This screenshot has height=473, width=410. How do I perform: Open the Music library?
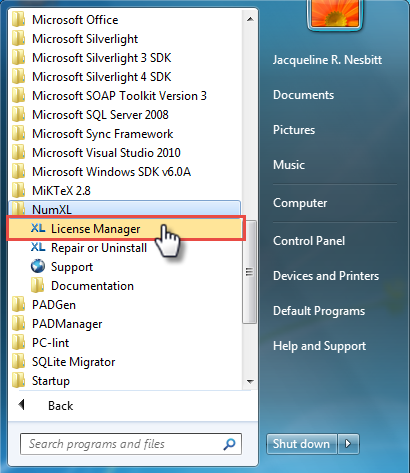pyautogui.click(x=289, y=165)
